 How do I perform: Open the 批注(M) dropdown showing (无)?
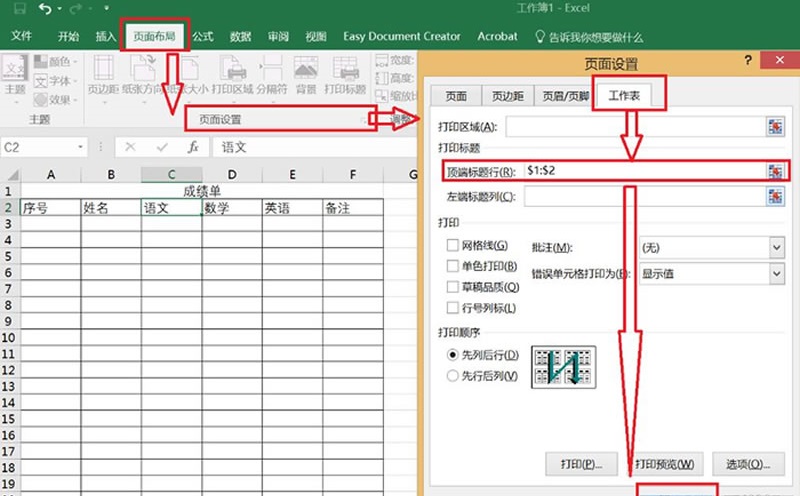click(x=712, y=248)
